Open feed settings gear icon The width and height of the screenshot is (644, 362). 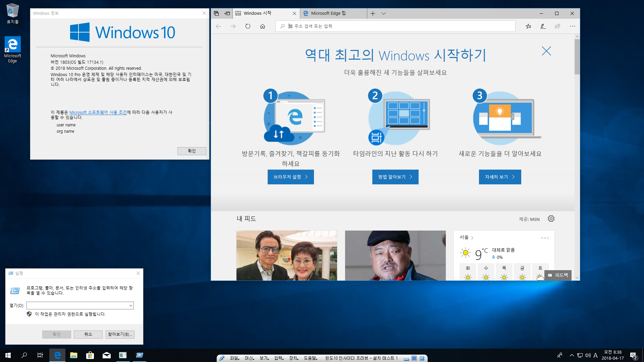pos(551,219)
